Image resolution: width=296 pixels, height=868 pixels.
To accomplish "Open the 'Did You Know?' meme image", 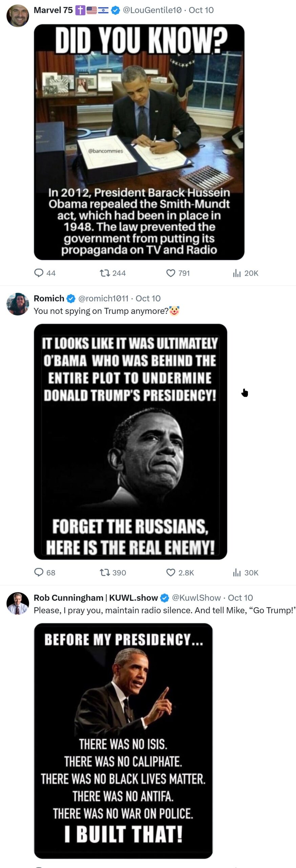I will point(139,142).
